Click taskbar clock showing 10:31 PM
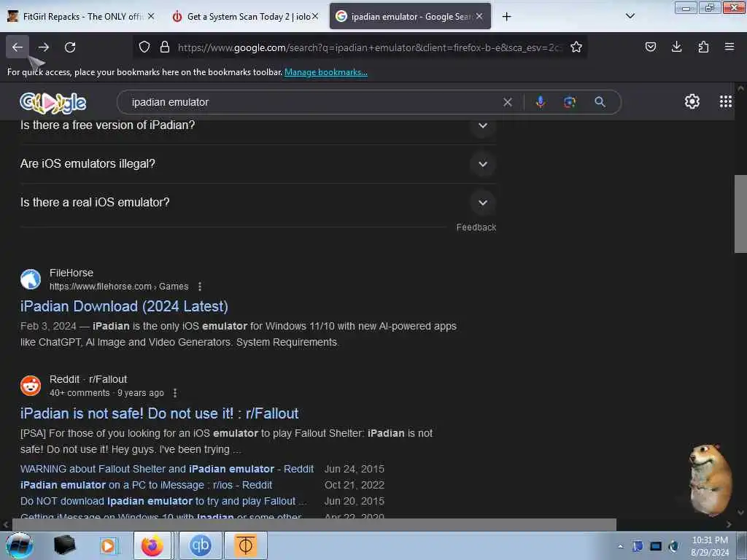The height and width of the screenshot is (560, 747). pos(710,546)
